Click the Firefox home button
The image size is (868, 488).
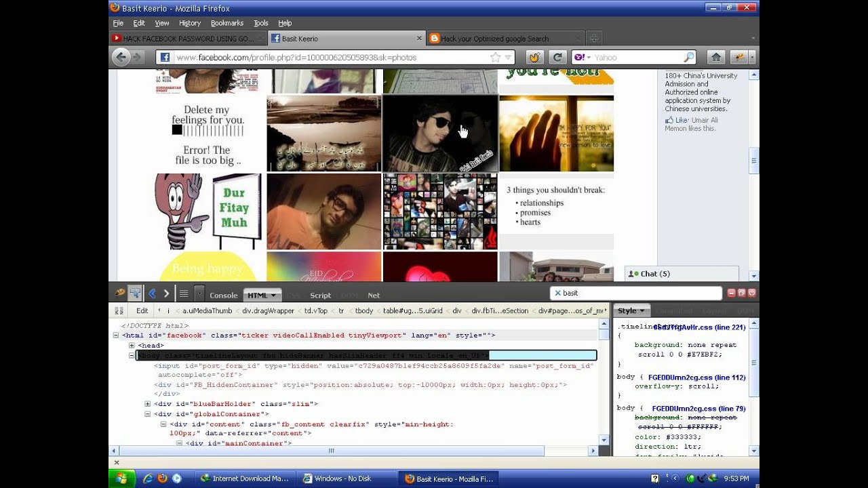(715, 58)
